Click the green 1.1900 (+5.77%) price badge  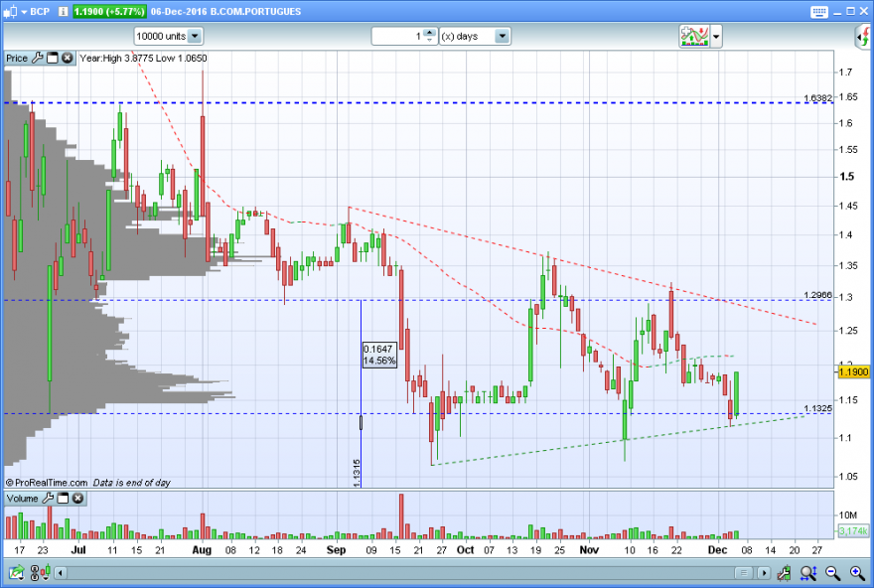click(109, 11)
